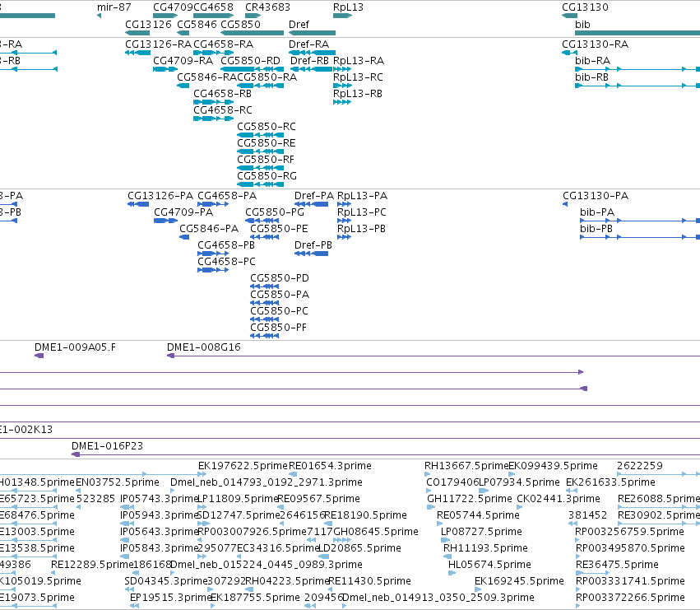Screen dimensions: 700x610
Task: Click the DME1-008G16 clone label
Action: [x=203, y=347]
